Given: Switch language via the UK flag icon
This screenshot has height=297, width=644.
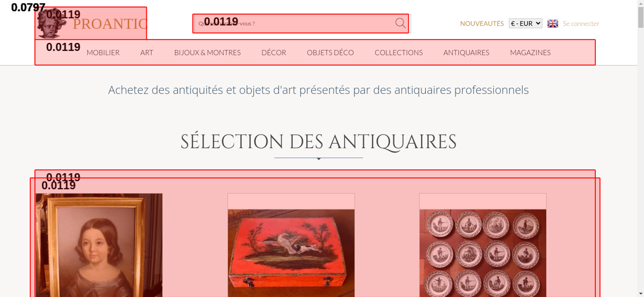Looking at the screenshot, I should 553,23.
